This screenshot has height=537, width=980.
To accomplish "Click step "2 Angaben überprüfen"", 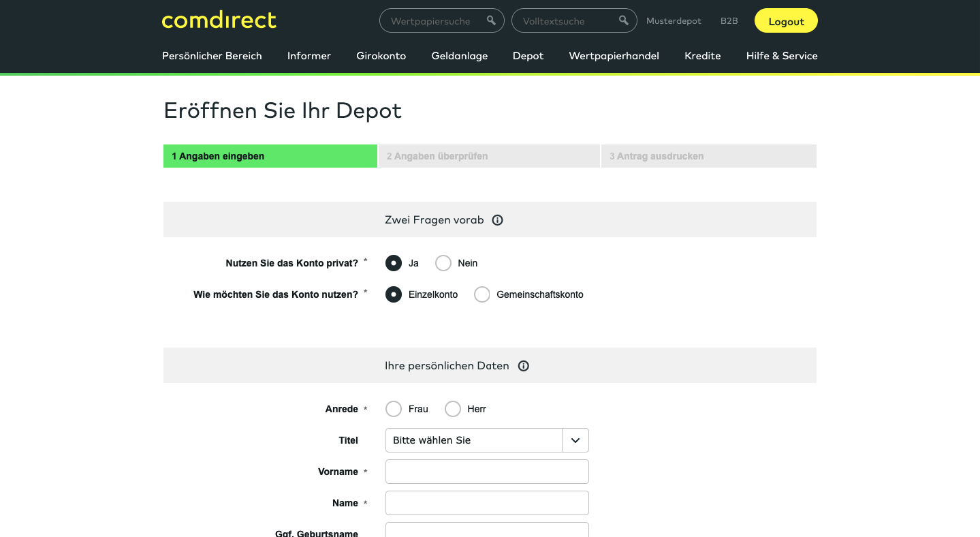I will (488, 156).
